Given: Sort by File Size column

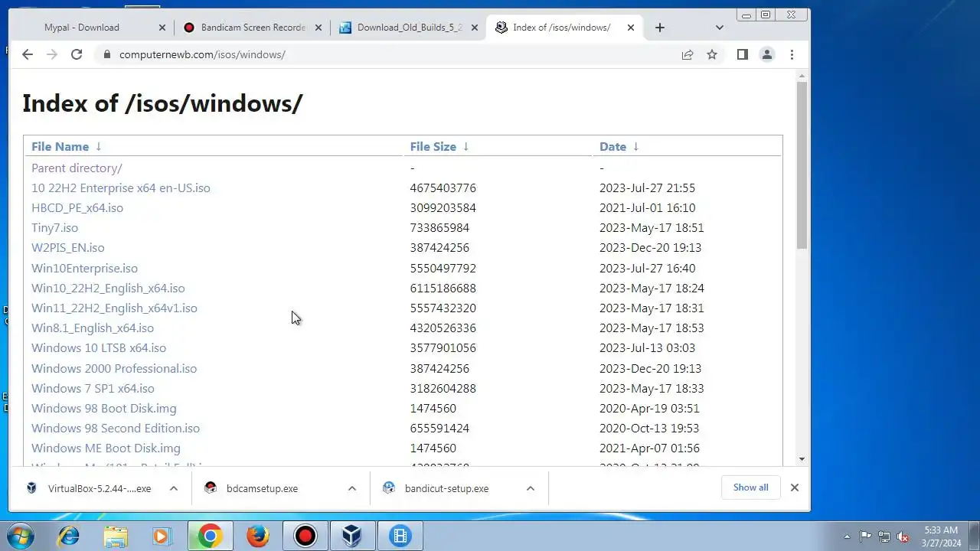Looking at the screenshot, I should coord(433,146).
